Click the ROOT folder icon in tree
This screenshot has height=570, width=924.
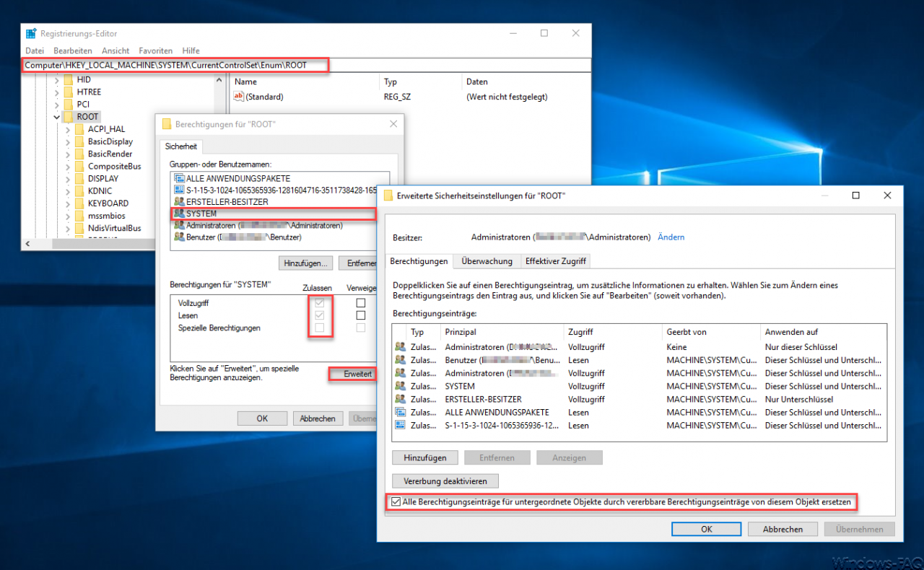click(x=69, y=116)
